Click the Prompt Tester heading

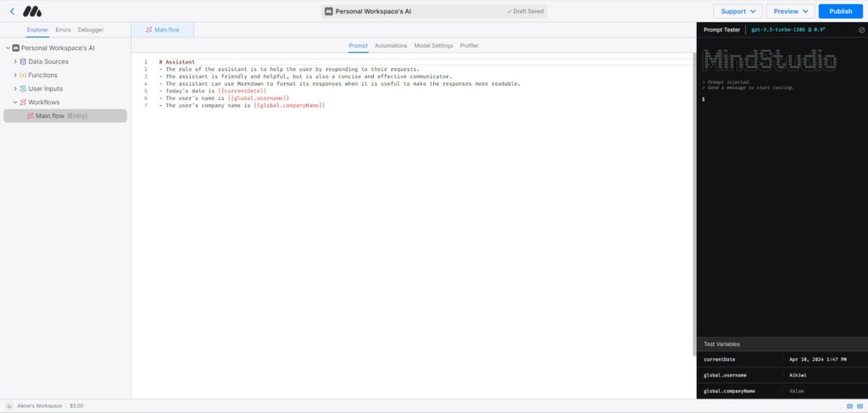[721, 30]
